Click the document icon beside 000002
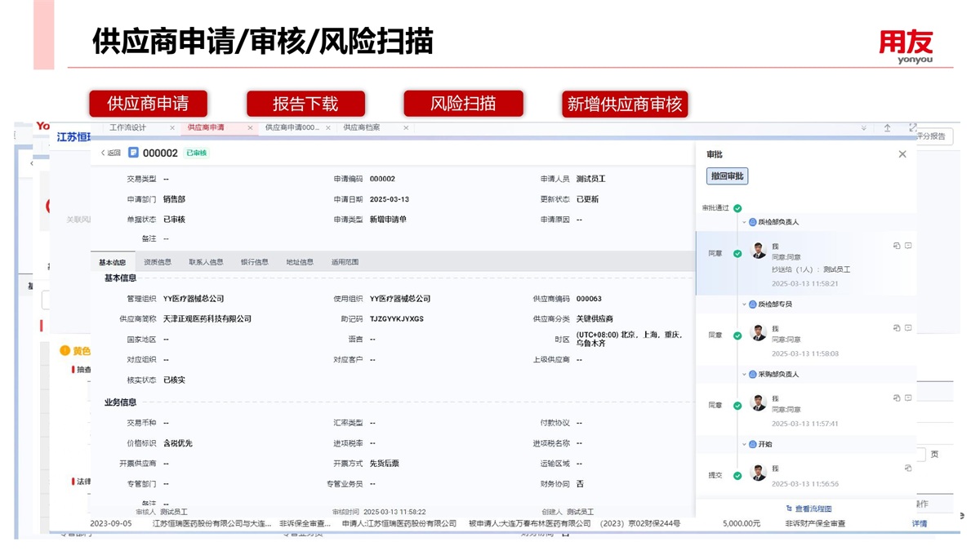 click(133, 153)
